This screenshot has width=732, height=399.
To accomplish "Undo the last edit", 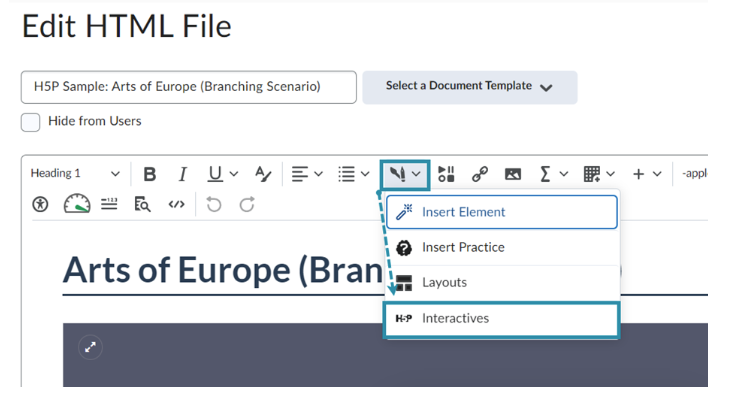I will click(x=214, y=204).
